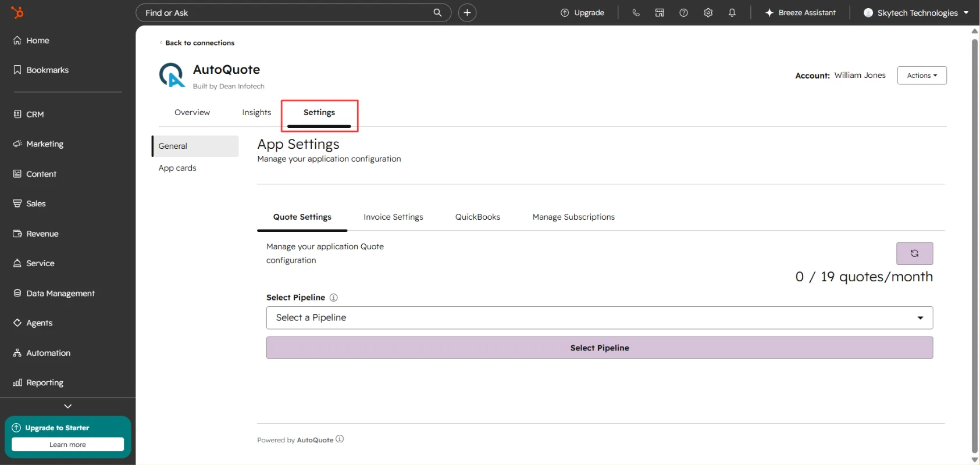
Task: Open the Select a Pipeline dropdown
Action: pos(600,318)
